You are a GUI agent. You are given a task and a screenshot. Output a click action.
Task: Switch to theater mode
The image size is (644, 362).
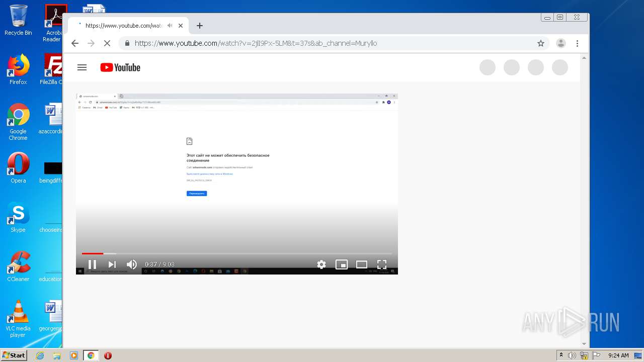click(x=362, y=264)
